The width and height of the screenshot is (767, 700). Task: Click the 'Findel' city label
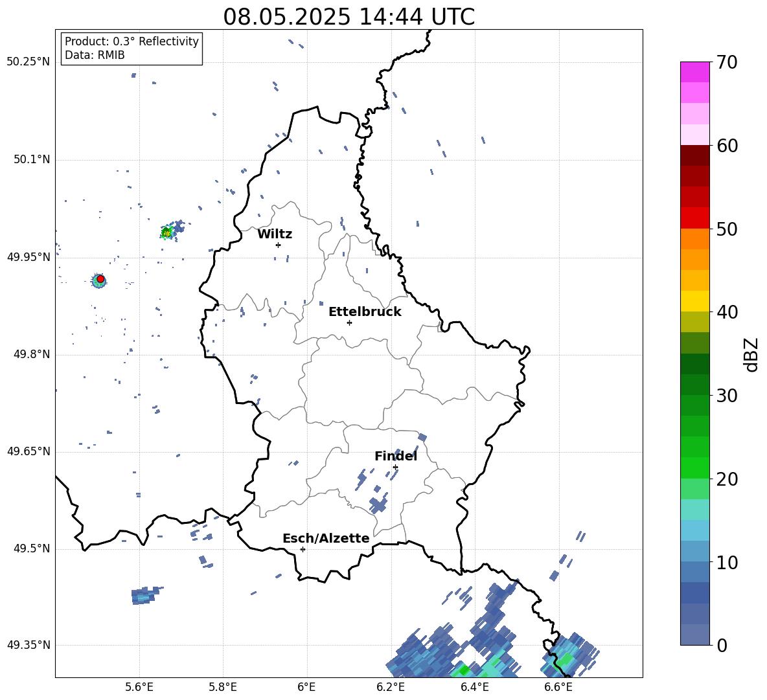pos(396,456)
